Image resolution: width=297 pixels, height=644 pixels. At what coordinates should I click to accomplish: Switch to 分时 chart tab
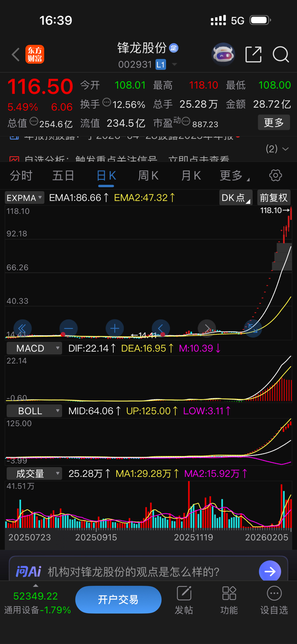21,176
